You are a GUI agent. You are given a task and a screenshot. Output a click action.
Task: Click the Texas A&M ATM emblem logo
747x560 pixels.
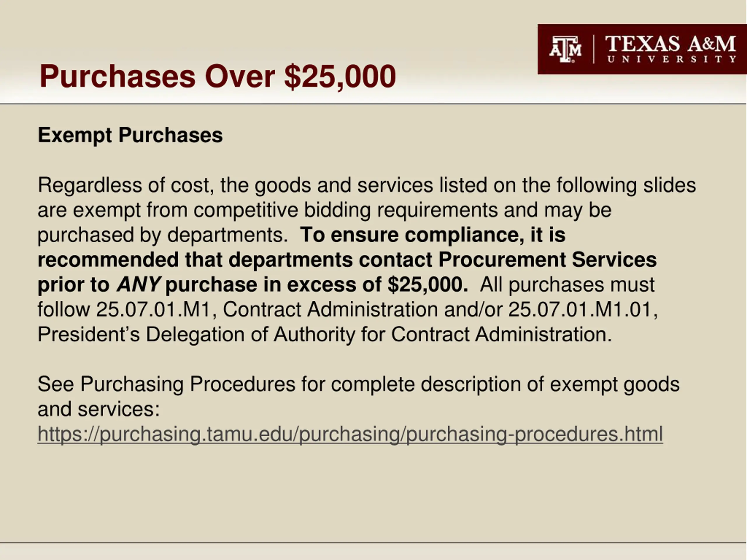tap(566, 49)
